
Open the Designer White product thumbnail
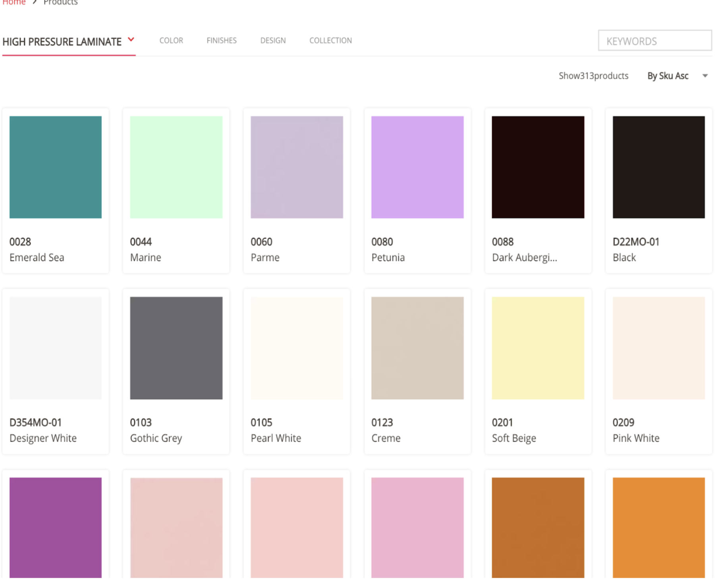pos(56,348)
